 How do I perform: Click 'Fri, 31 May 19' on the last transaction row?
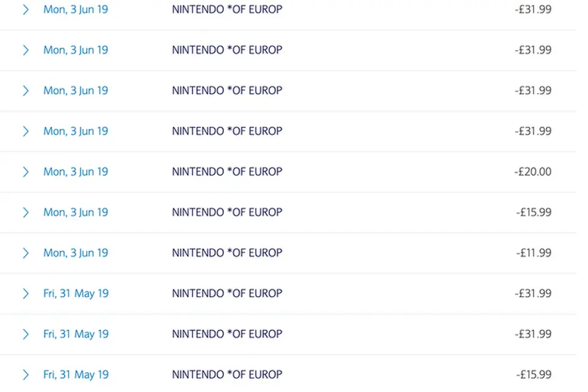coord(76,374)
